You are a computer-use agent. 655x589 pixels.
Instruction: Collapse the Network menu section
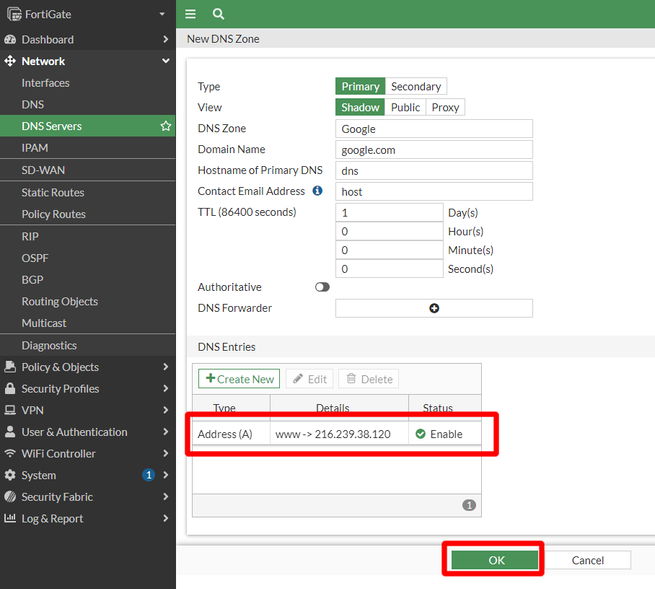(165, 61)
